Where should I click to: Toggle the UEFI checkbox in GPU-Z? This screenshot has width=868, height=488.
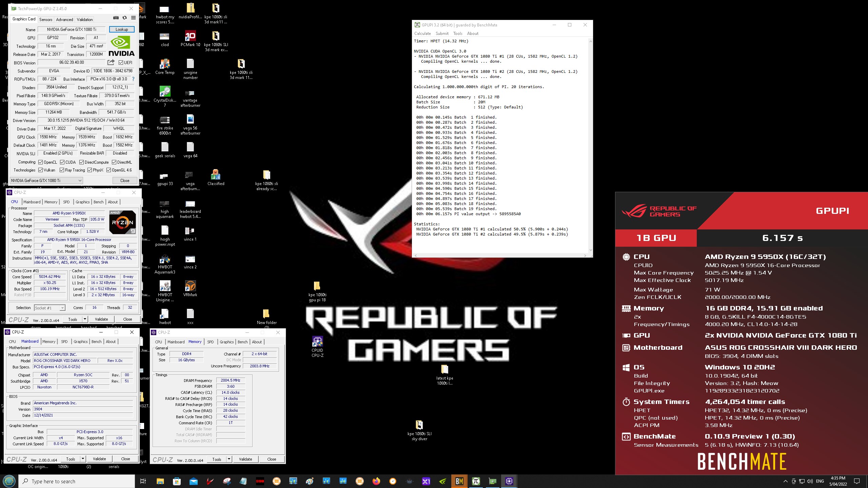coord(121,62)
